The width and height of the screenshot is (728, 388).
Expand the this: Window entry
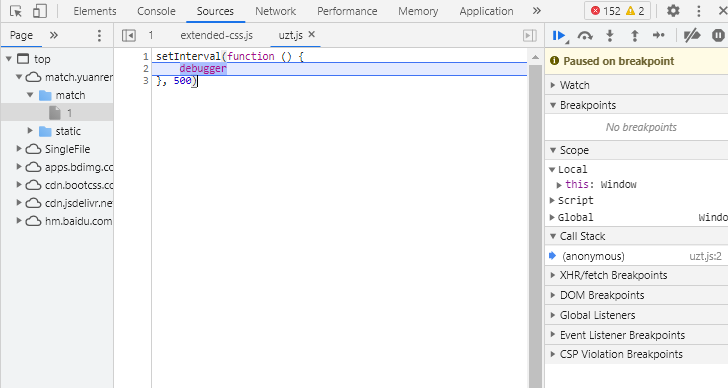[x=559, y=185]
